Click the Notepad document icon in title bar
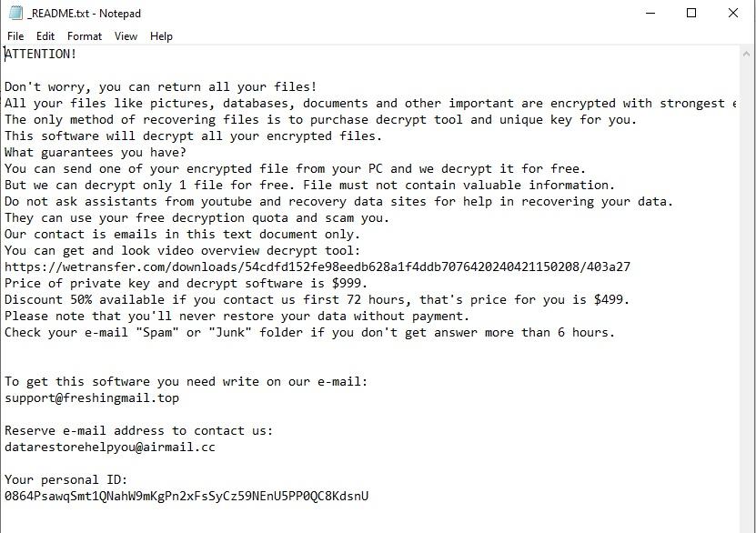 tap(15, 13)
